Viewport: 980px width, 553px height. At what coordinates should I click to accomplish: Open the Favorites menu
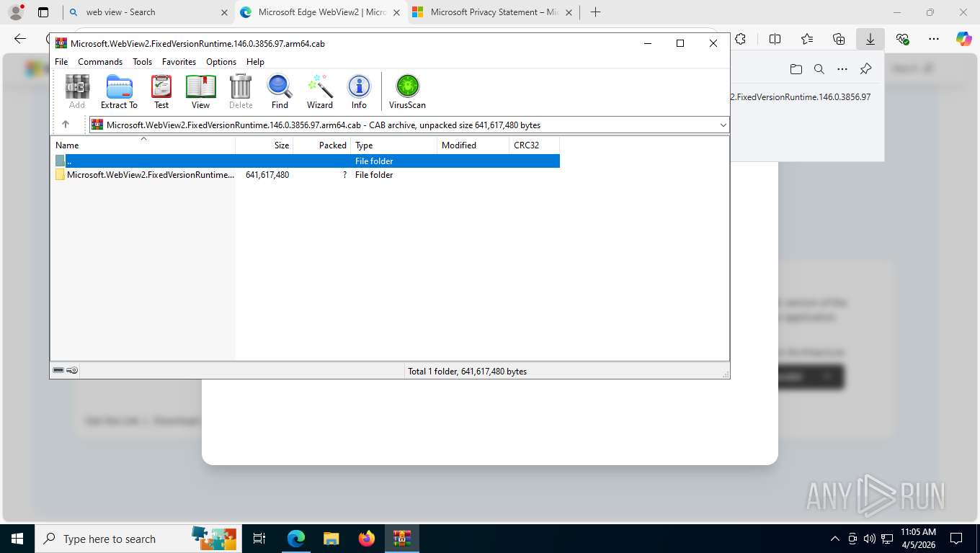[x=179, y=62]
